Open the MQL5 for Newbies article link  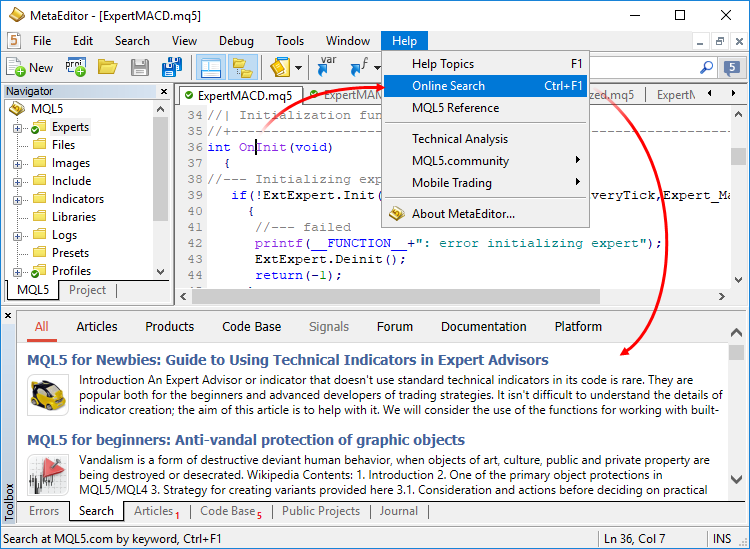coord(287,360)
